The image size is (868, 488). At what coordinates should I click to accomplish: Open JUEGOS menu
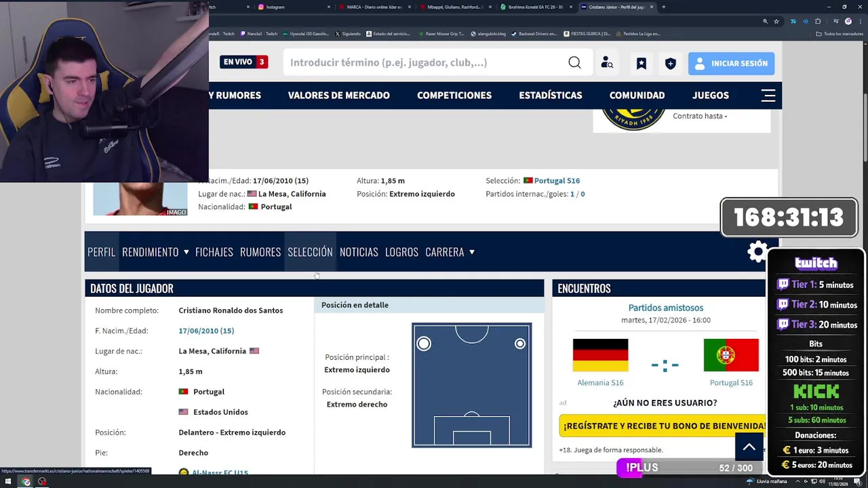coord(711,96)
